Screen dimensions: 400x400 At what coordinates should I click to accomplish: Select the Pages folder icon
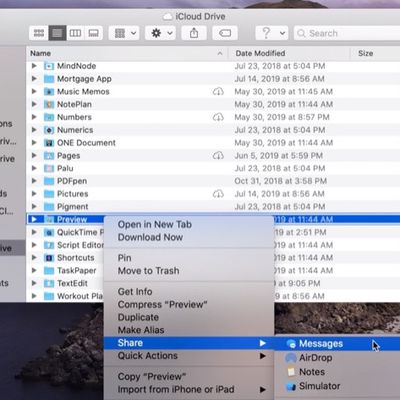coord(49,156)
